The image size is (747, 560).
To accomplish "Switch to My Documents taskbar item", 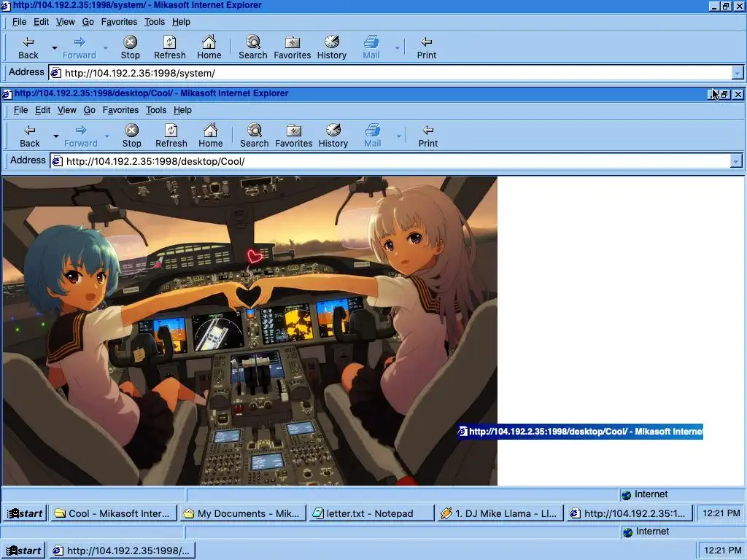I will coord(243,513).
